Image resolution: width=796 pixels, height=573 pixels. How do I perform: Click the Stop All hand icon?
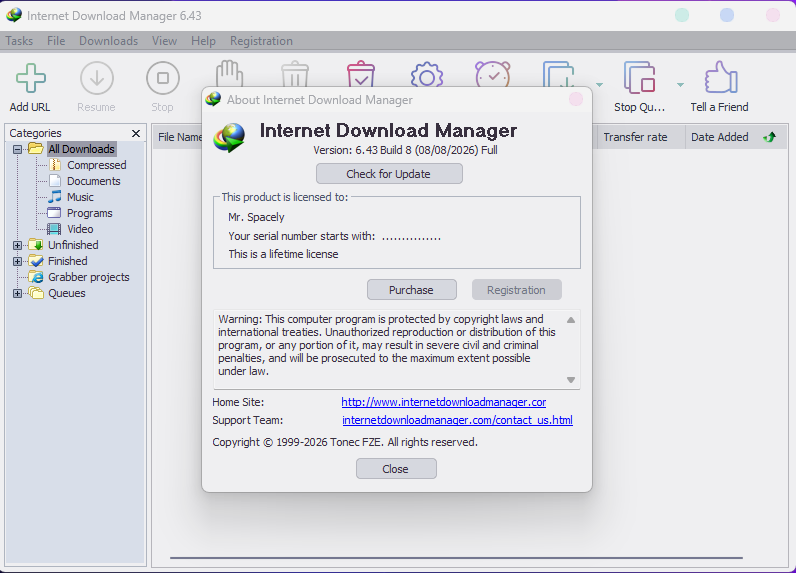[229, 74]
